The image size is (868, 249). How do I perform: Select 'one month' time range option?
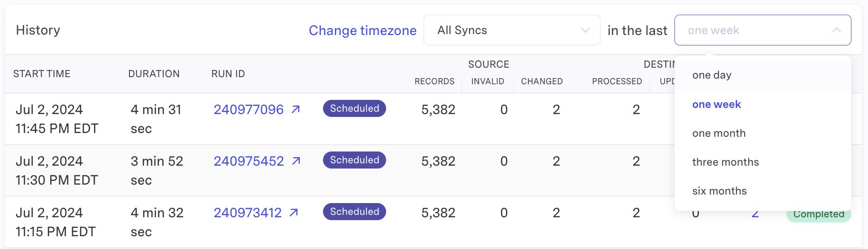click(719, 133)
